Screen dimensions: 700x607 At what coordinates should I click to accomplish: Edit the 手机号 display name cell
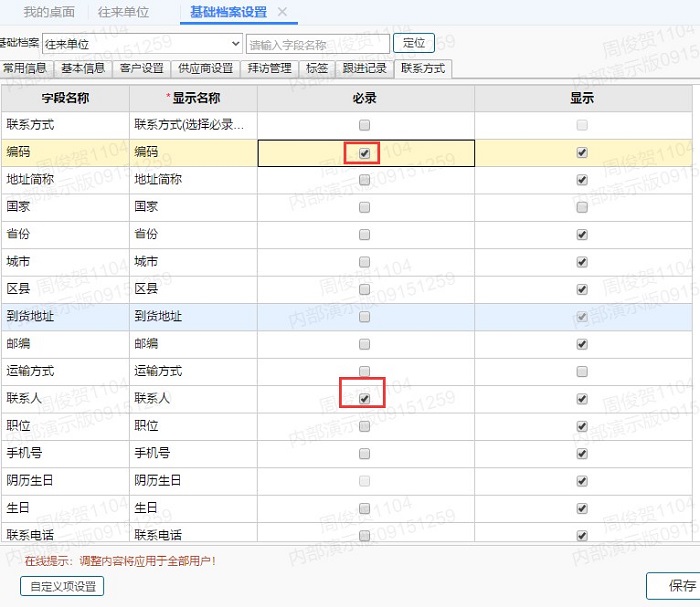193,453
